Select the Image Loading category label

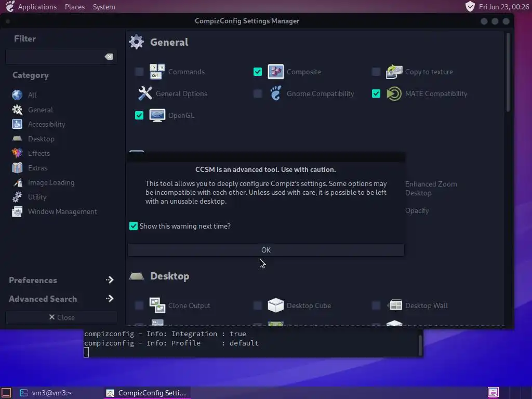pyautogui.click(x=51, y=182)
